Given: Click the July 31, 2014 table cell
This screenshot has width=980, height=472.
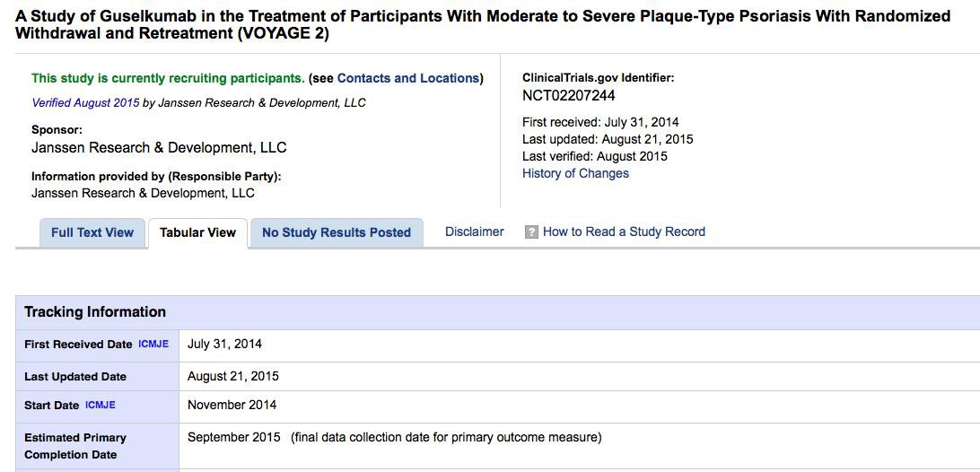Looking at the screenshot, I should click(x=224, y=345).
